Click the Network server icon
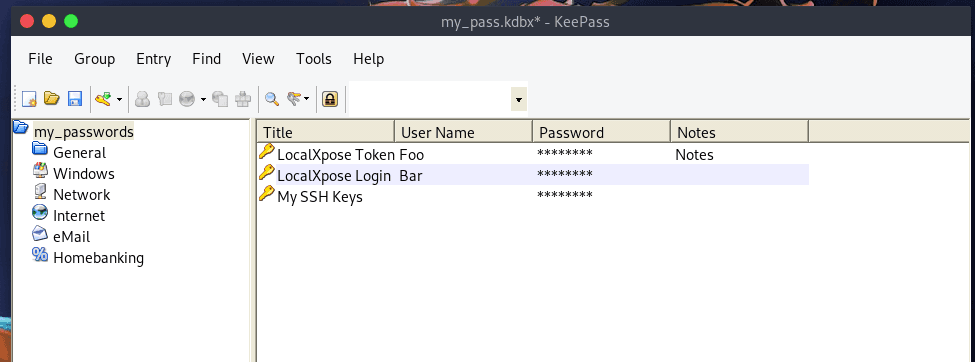Image resolution: width=975 pixels, height=362 pixels. (x=40, y=191)
